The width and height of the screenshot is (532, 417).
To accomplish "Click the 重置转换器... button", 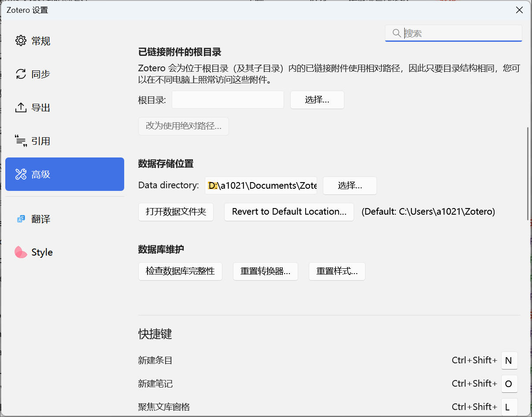I will 265,271.
